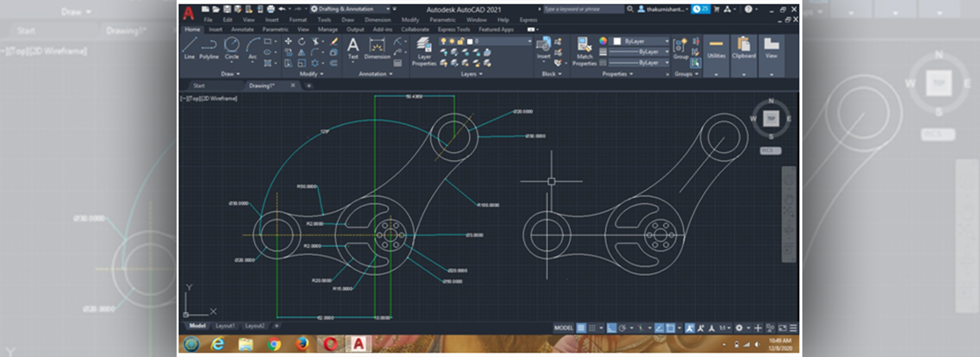The width and height of the screenshot is (980, 357).
Task: Switch to the Layout1 tab
Action: (x=225, y=326)
